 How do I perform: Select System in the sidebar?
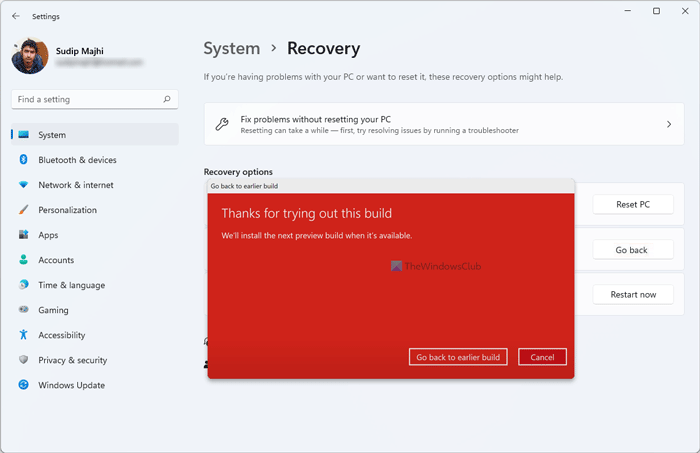(x=52, y=135)
